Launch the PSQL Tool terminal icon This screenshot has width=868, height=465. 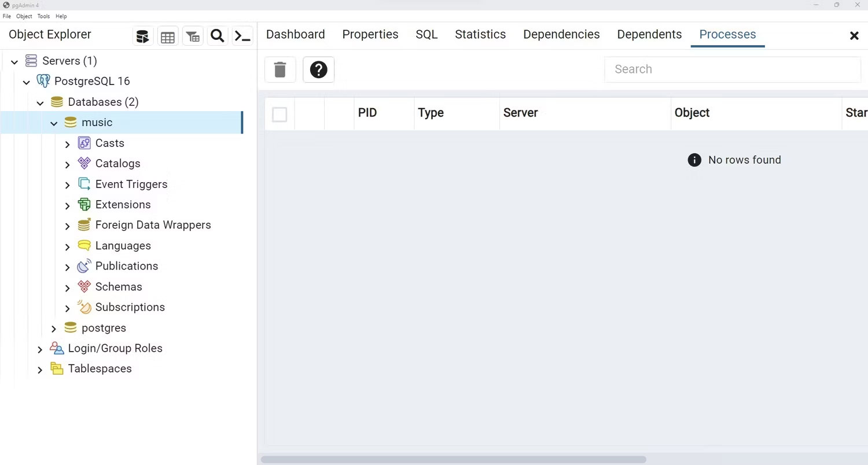[242, 37]
